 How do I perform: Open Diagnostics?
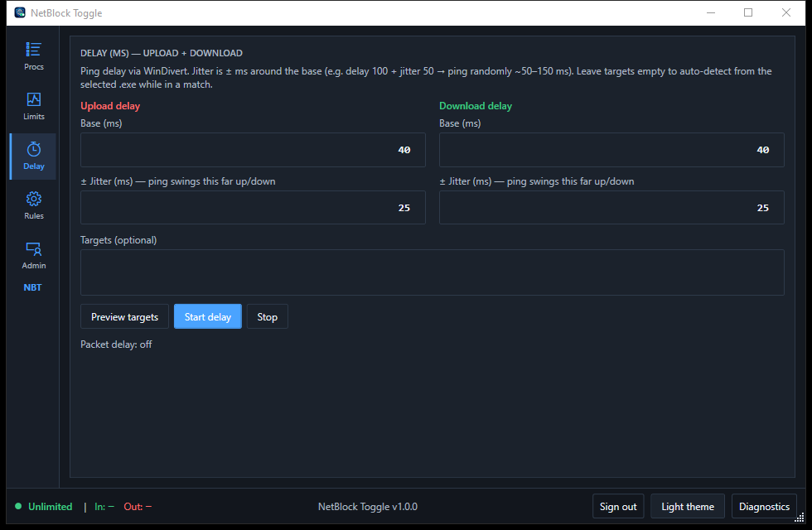764,506
